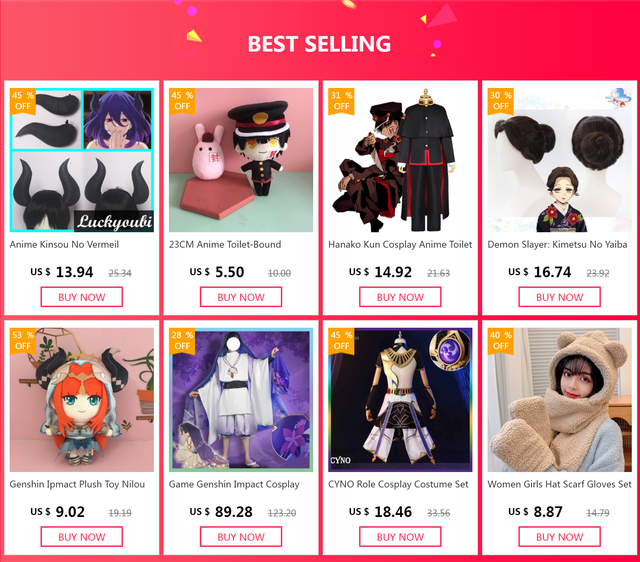Open the black horns headband product image
This screenshot has width=640, height=562.
point(82,160)
